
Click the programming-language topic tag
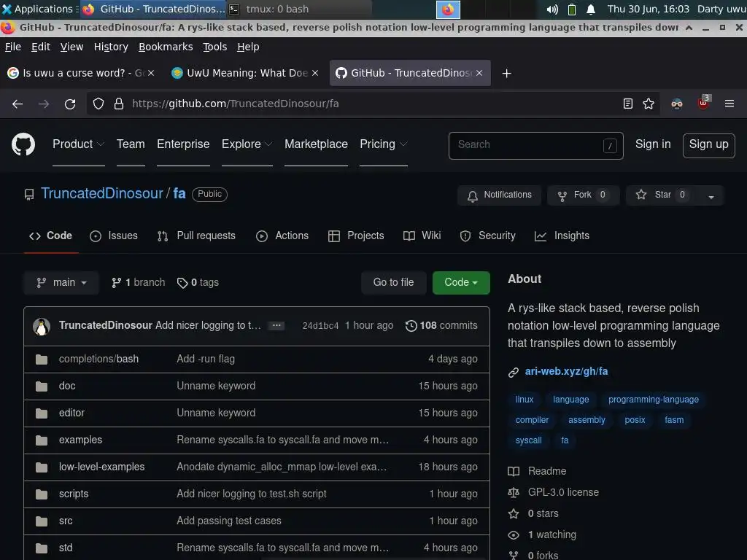point(653,400)
